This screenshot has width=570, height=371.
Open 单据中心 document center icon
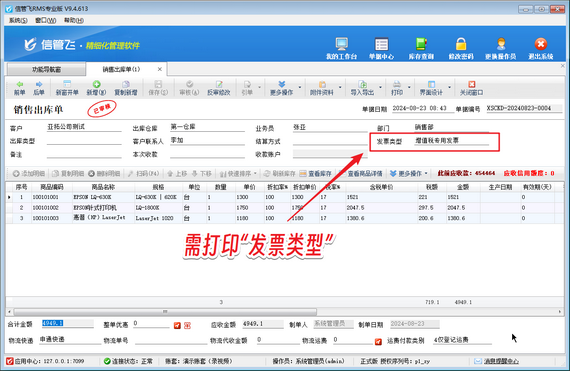click(x=381, y=44)
